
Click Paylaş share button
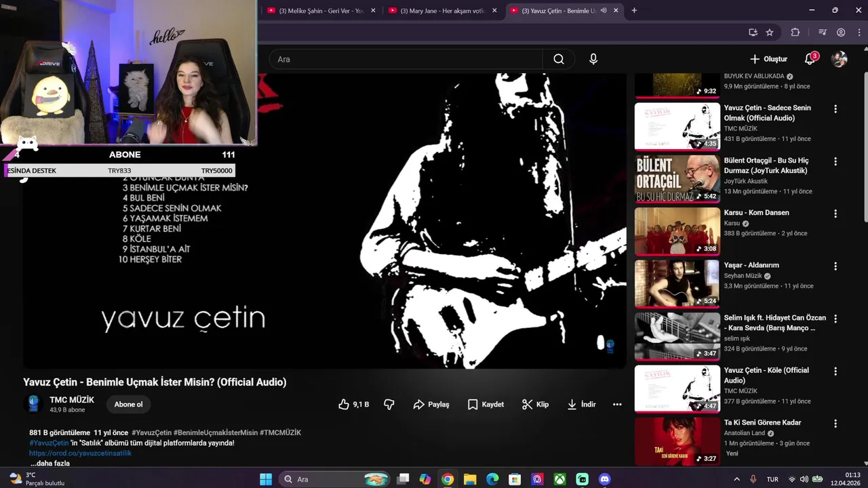pyautogui.click(x=431, y=405)
